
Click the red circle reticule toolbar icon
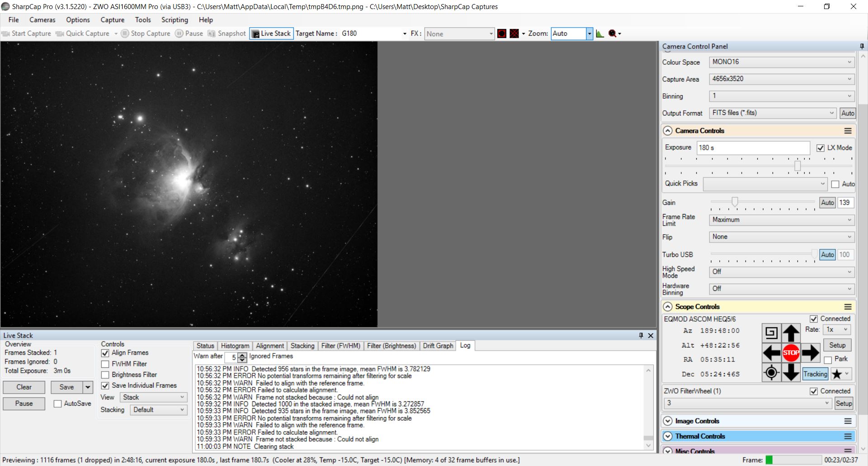coord(502,33)
